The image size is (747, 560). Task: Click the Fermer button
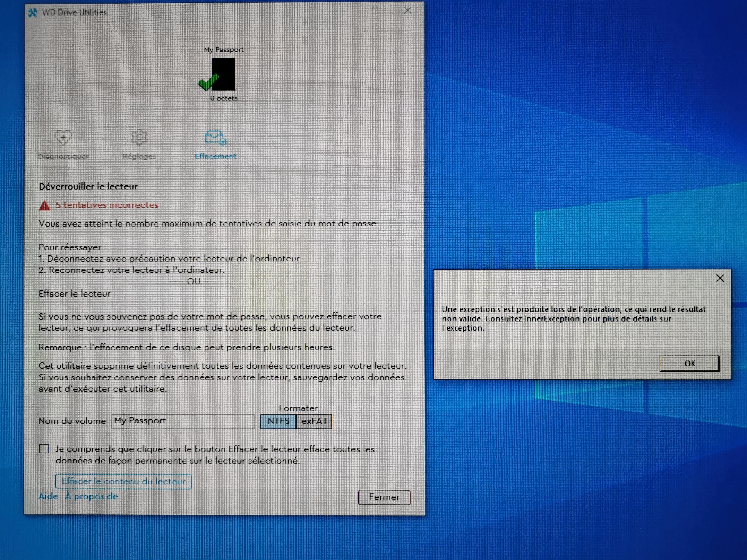[x=384, y=497]
